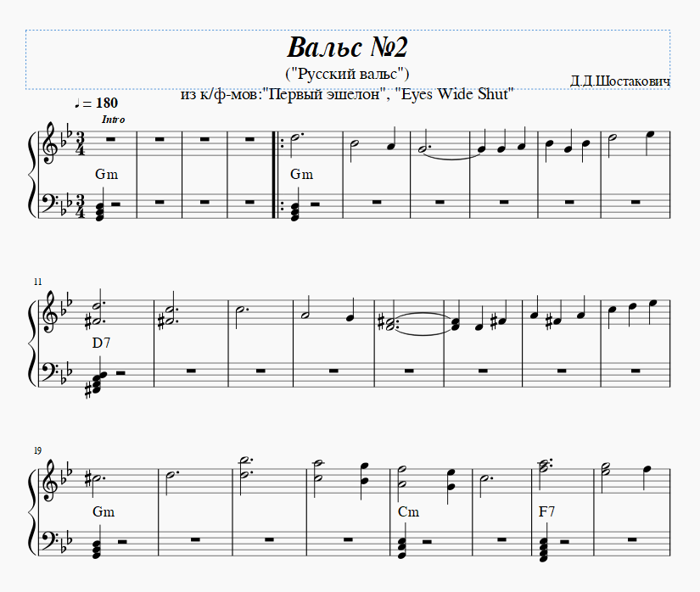This screenshot has height=592, width=700.
Task: Select the "F7" chord symbol
Action: (x=547, y=511)
